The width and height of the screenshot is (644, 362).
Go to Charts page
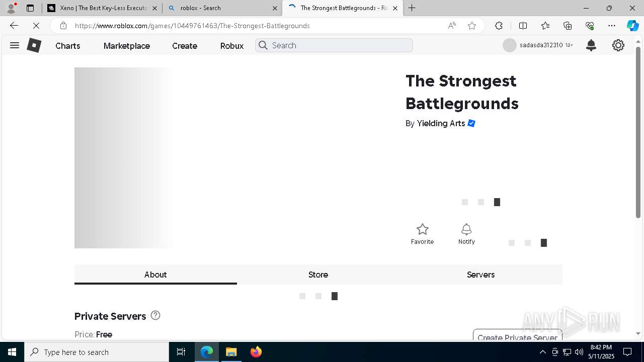tap(68, 46)
